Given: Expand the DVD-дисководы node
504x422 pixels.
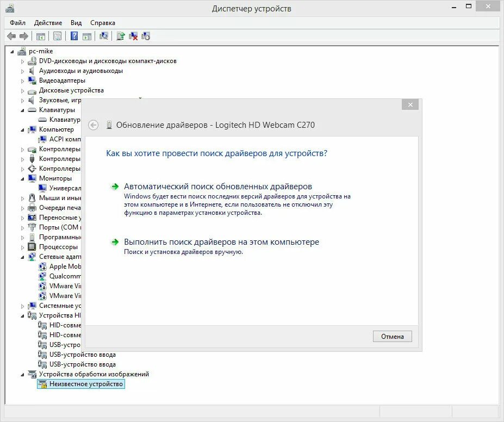Looking at the screenshot, I should (x=22, y=61).
